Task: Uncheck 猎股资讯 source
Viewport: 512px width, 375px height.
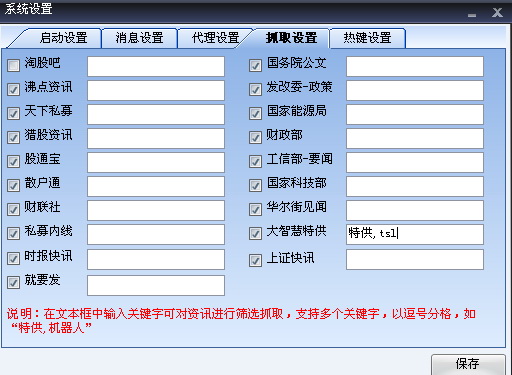Action: pyautogui.click(x=13, y=137)
